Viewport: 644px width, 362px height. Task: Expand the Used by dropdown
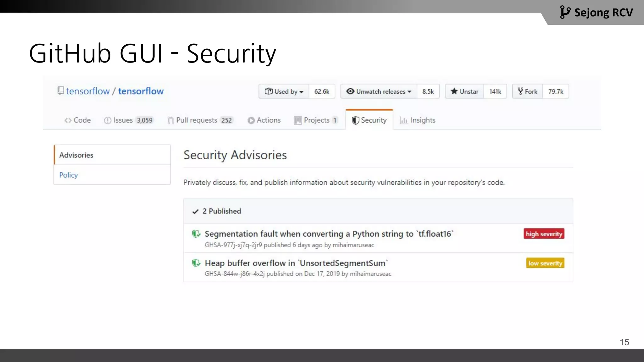coord(284,91)
